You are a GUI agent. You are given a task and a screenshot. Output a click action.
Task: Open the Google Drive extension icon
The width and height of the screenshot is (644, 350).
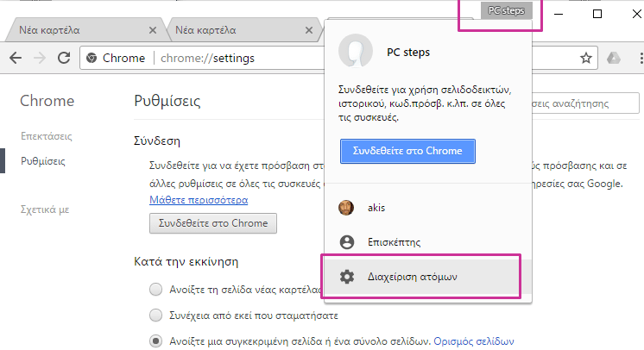[x=614, y=58]
